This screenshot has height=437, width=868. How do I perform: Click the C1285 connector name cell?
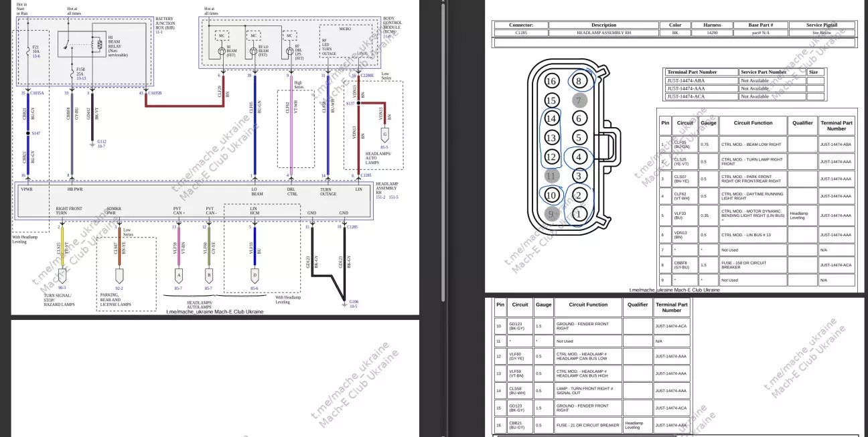[x=520, y=32]
